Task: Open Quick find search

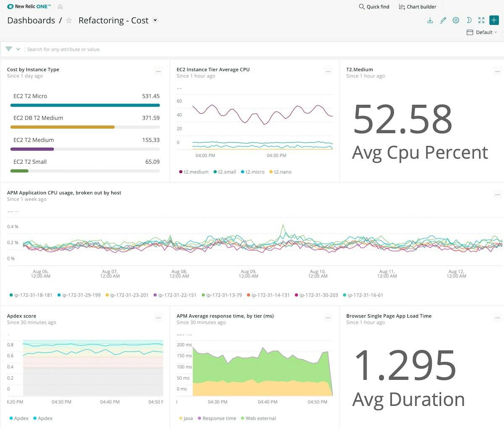Action: [x=374, y=7]
